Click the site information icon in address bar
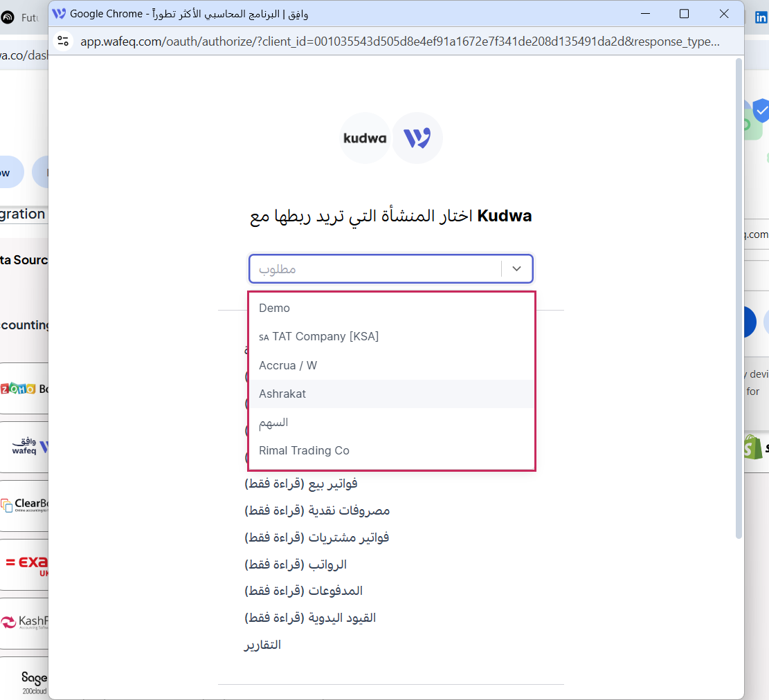 click(64, 41)
